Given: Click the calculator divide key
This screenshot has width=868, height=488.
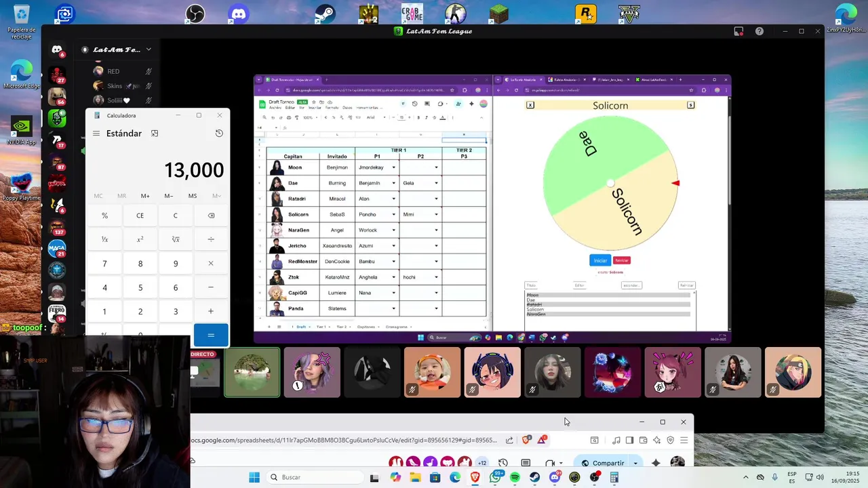Looking at the screenshot, I should [211, 239].
